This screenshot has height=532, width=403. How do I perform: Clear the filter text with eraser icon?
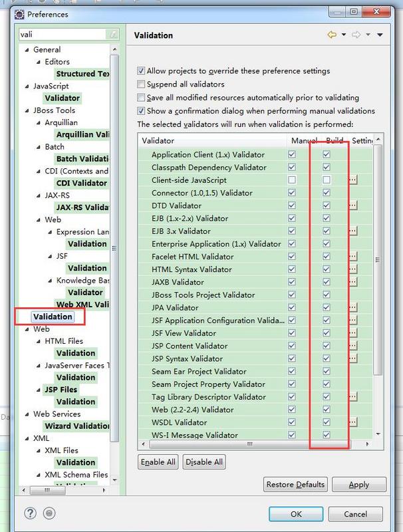tap(112, 35)
